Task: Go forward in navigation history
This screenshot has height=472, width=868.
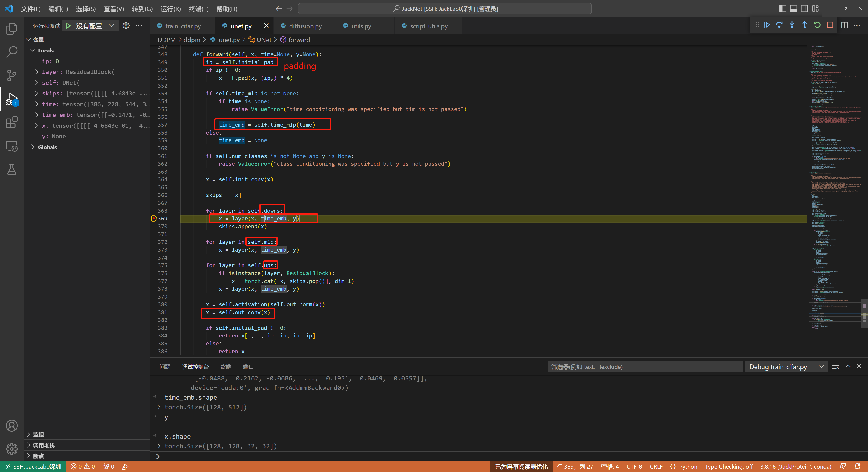Action: tap(289, 9)
